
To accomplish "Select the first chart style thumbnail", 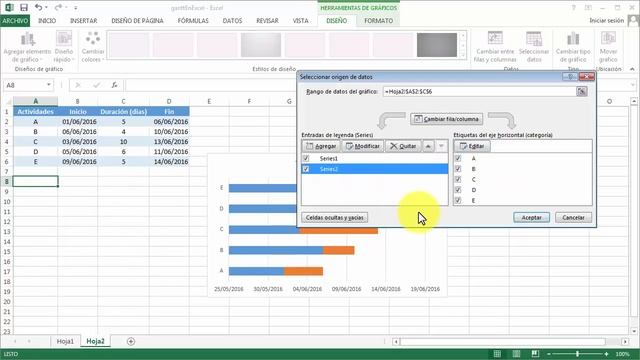I will (129, 45).
